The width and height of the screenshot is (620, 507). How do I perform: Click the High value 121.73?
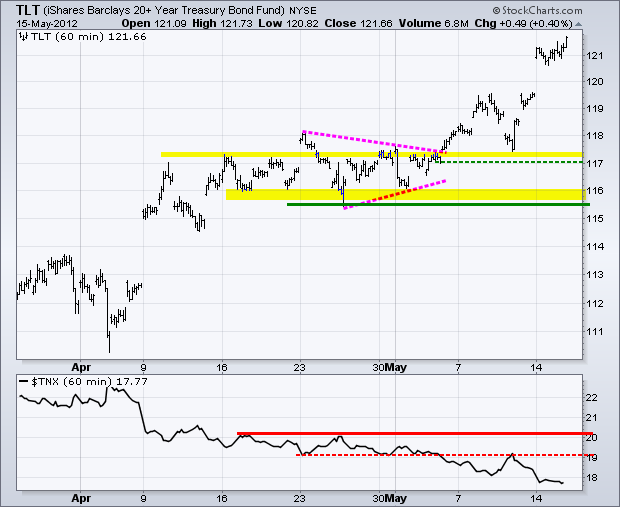pos(236,24)
